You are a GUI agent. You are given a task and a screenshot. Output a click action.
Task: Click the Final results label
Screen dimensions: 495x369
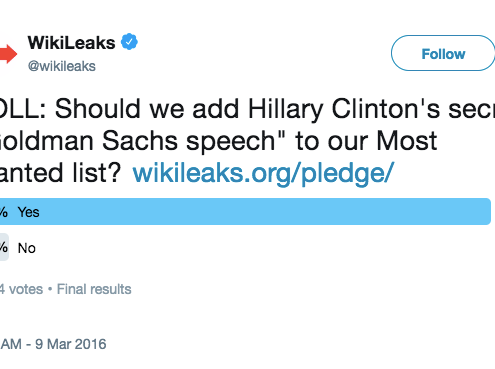[x=94, y=289]
